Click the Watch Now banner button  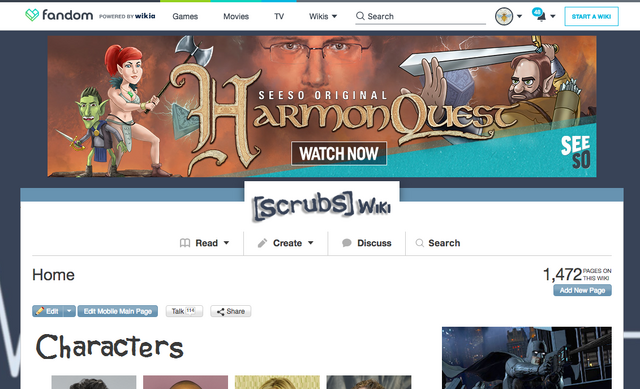(339, 153)
